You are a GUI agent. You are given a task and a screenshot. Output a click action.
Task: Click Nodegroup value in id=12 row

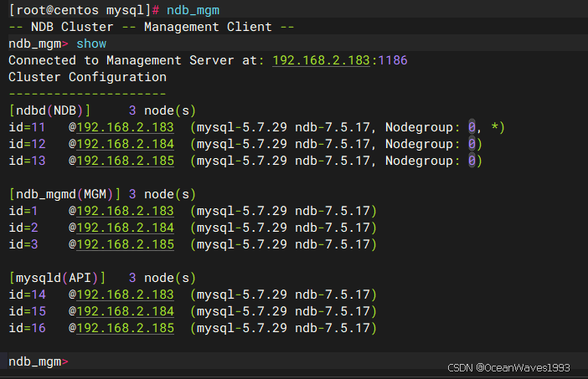[472, 144]
